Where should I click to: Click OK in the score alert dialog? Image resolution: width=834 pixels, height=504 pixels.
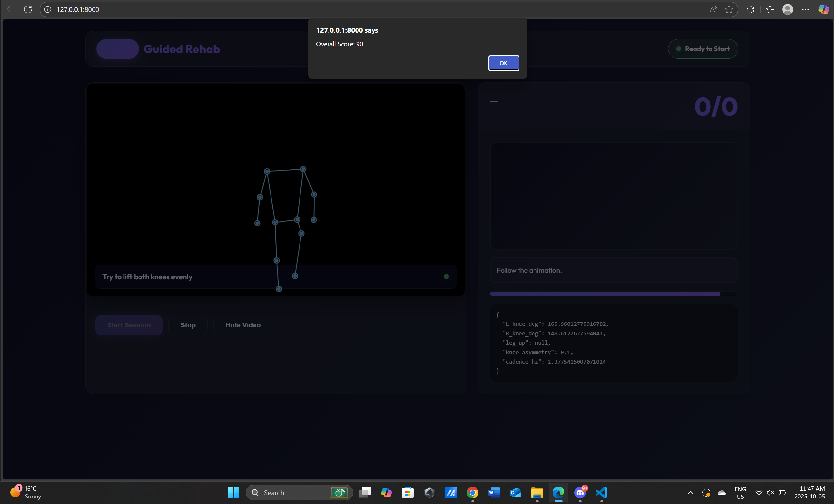click(x=503, y=63)
